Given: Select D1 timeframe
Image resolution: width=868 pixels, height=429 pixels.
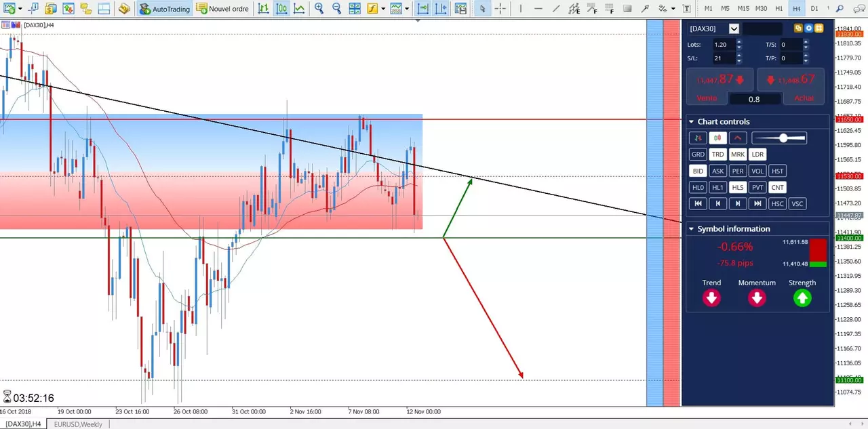Looking at the screenshot, I should pyautogui.click(x=814, y=9).
